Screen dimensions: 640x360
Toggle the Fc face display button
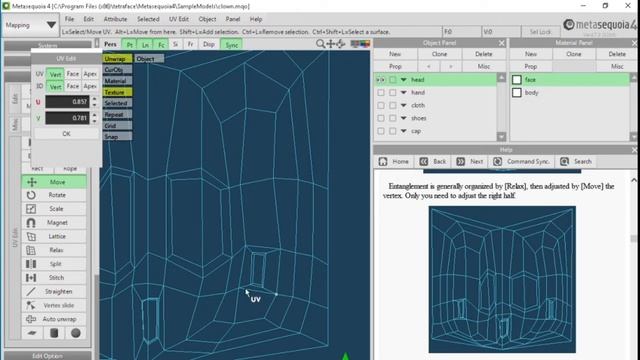point(161,45)
